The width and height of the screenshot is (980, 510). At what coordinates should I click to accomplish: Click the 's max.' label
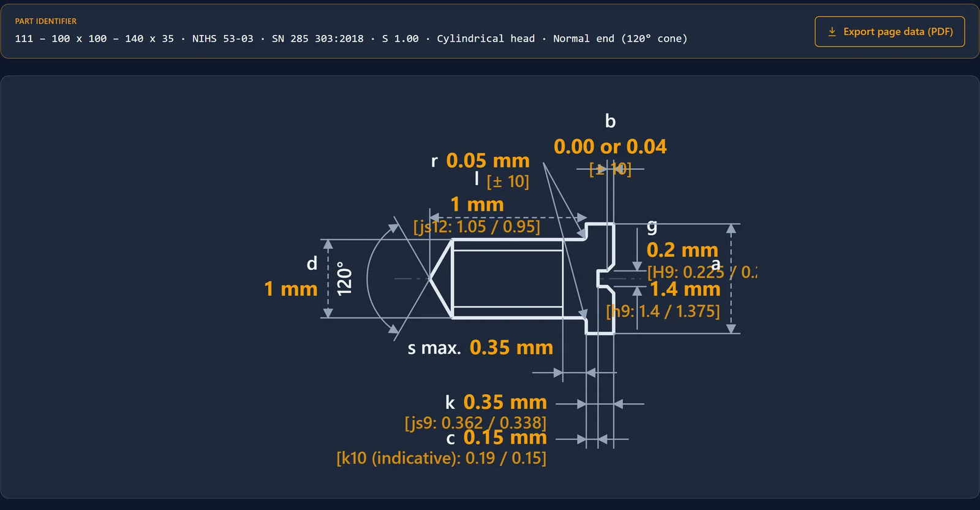434,348
